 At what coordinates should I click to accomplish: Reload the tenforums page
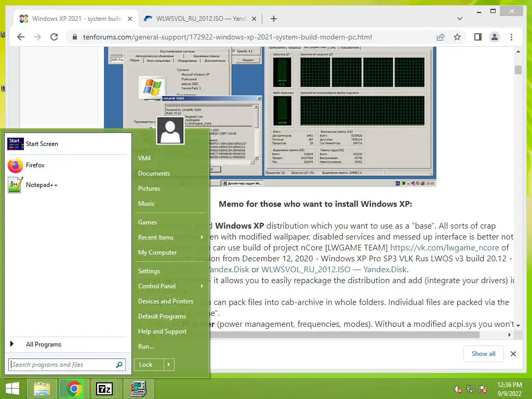click(x=54, y=37)
